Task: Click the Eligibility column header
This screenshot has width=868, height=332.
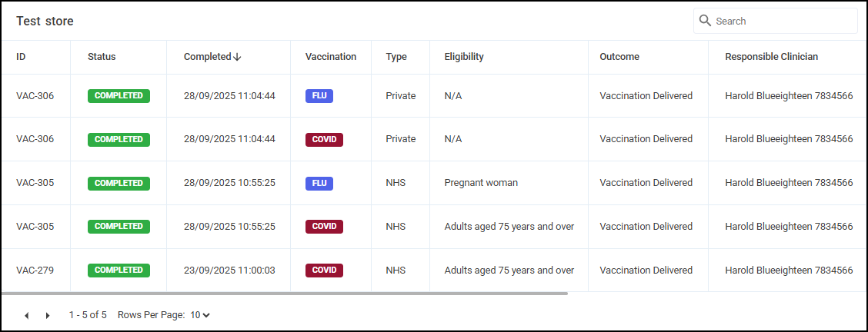Action: click(x=464, y=57)
